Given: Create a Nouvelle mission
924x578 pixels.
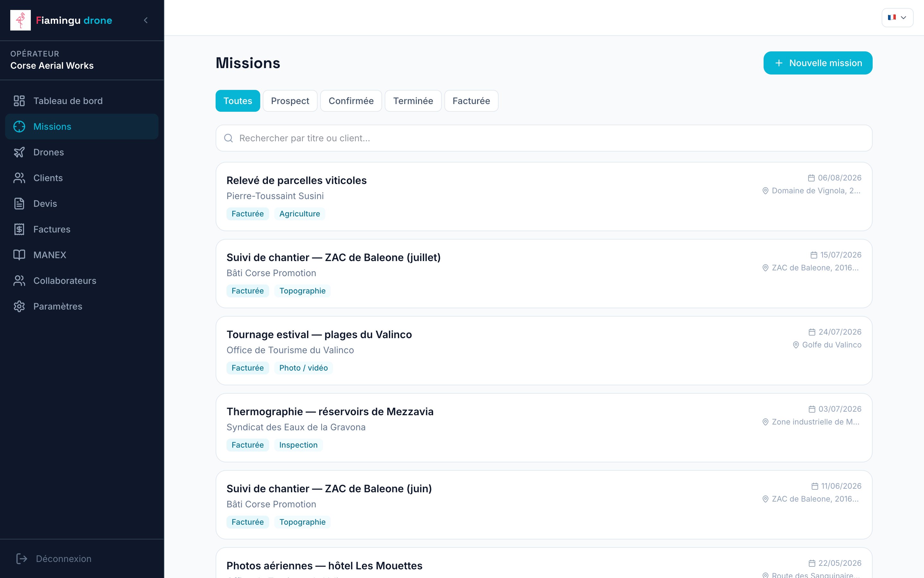Looking at the screenshot, I should [817, 63].
